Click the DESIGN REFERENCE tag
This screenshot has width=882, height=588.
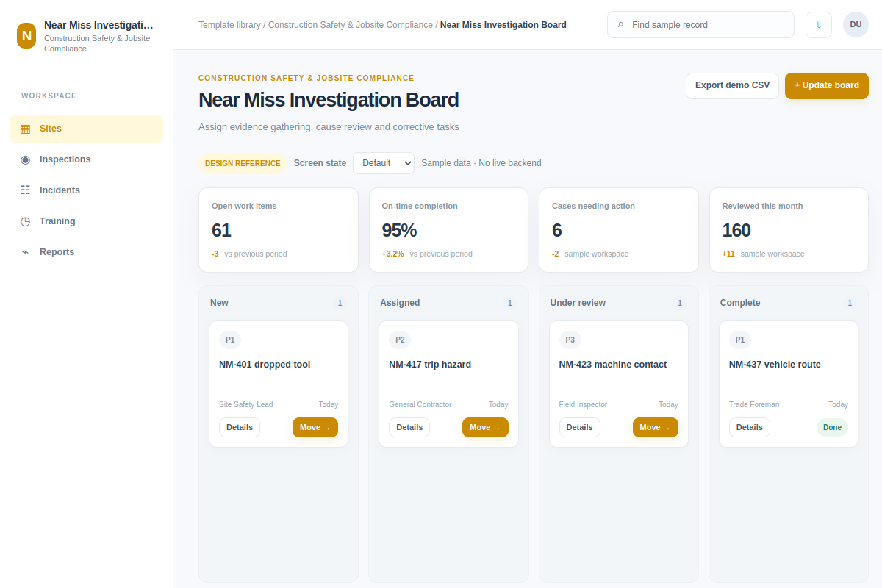pyautogui.click(x=243, y=163)
